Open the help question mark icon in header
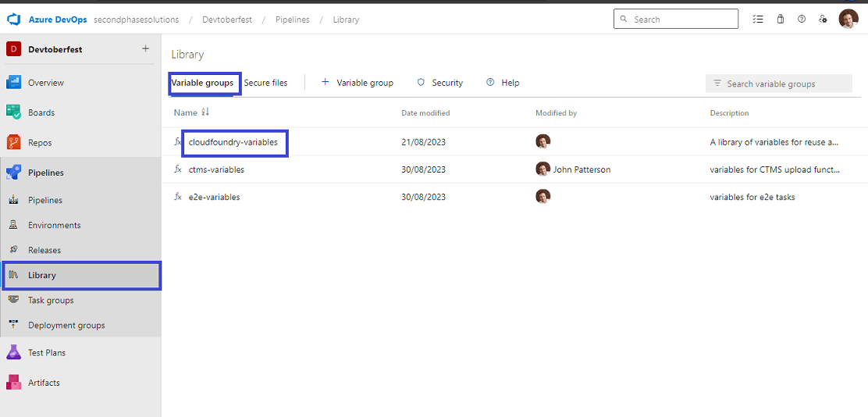The image size is (868, 417). (x=802, y=19)
